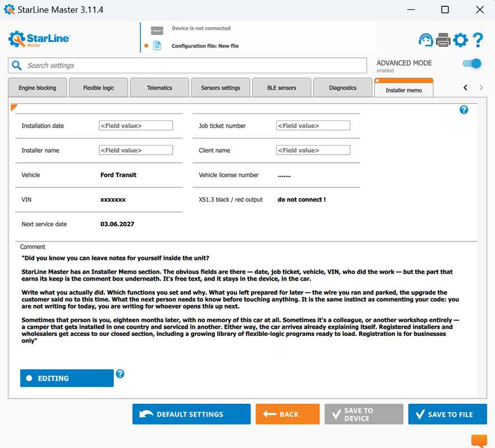The width and height of the screenshot is (495, 448).
Task: Select the Installer memo tab
Action: pos(404,88)
